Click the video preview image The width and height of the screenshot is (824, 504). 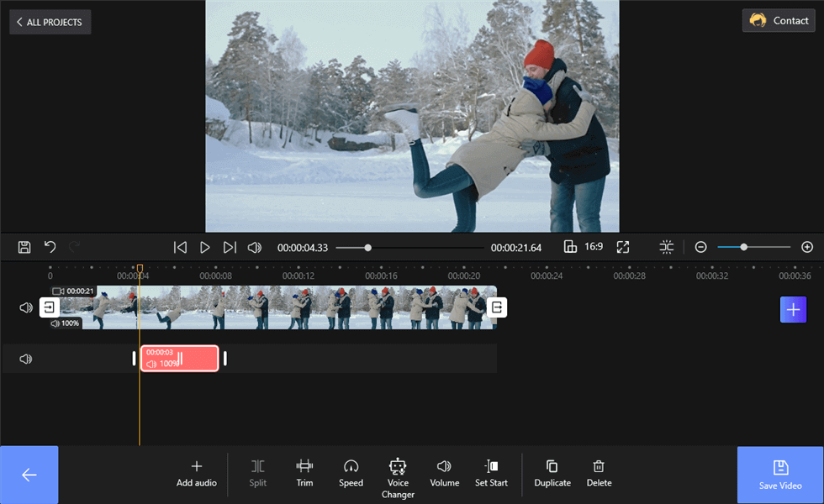pos(412,116)
